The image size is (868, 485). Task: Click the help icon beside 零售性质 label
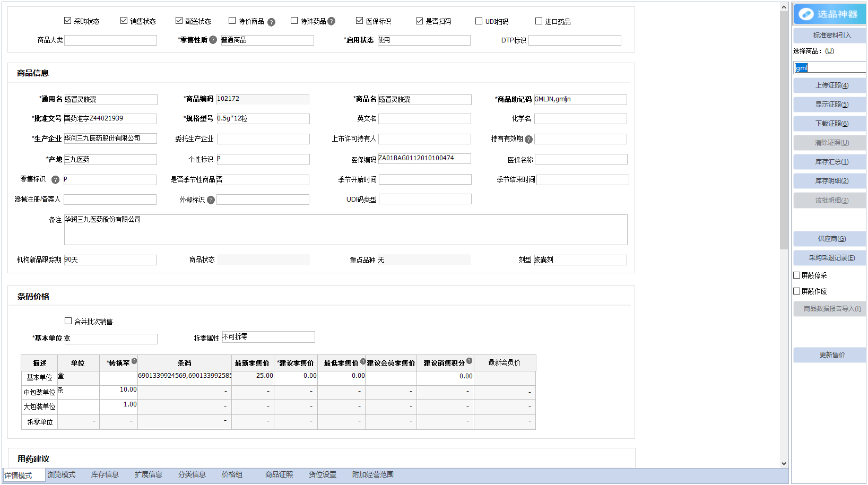[212, 40]
